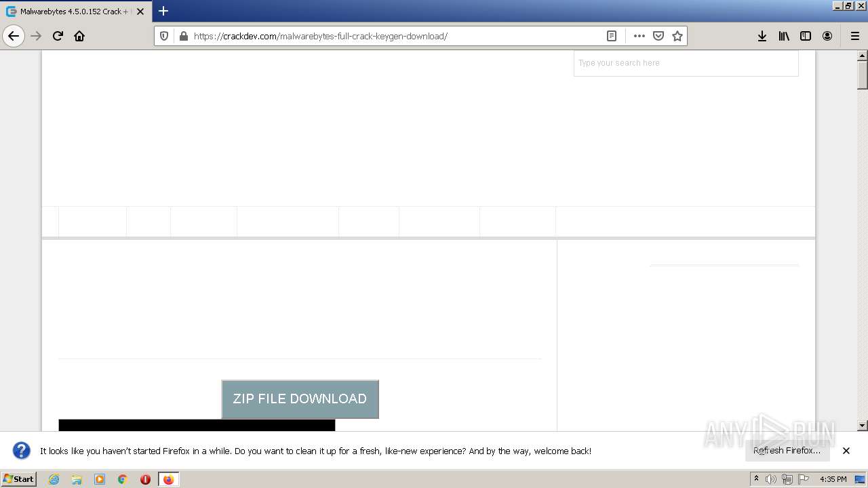Click the vertical scrollbar thumb
Image resolution: width=868 pixels, height=488 pixels.
[863, 75]
